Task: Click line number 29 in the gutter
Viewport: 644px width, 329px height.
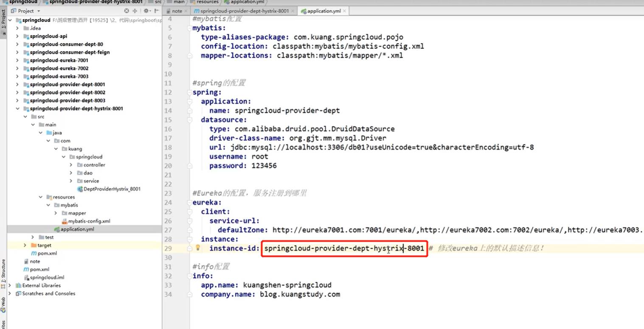Action: click(168, 248)
